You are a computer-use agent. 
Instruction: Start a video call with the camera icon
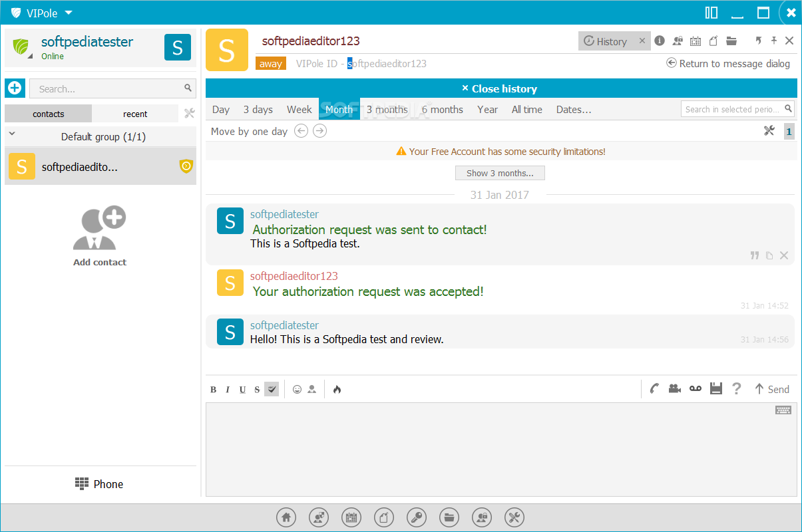coord(675,389)
